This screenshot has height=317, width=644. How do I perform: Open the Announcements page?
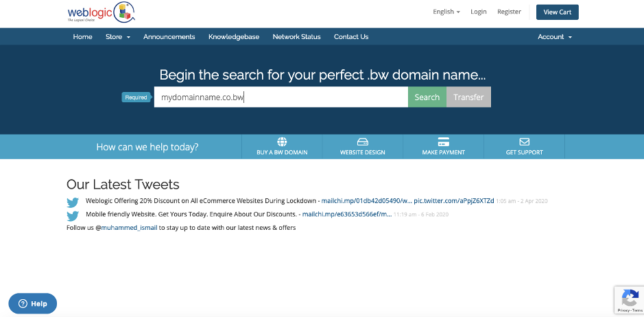click(x=169, y=36)
